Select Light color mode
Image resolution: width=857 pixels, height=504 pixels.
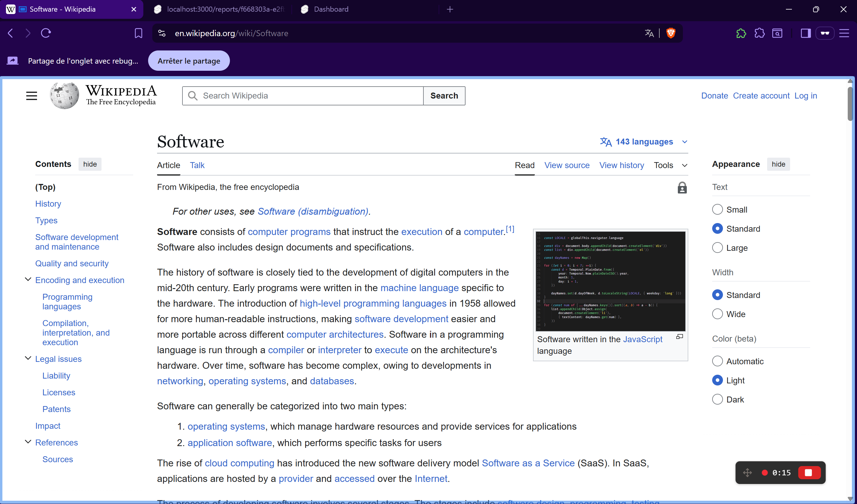717,380
